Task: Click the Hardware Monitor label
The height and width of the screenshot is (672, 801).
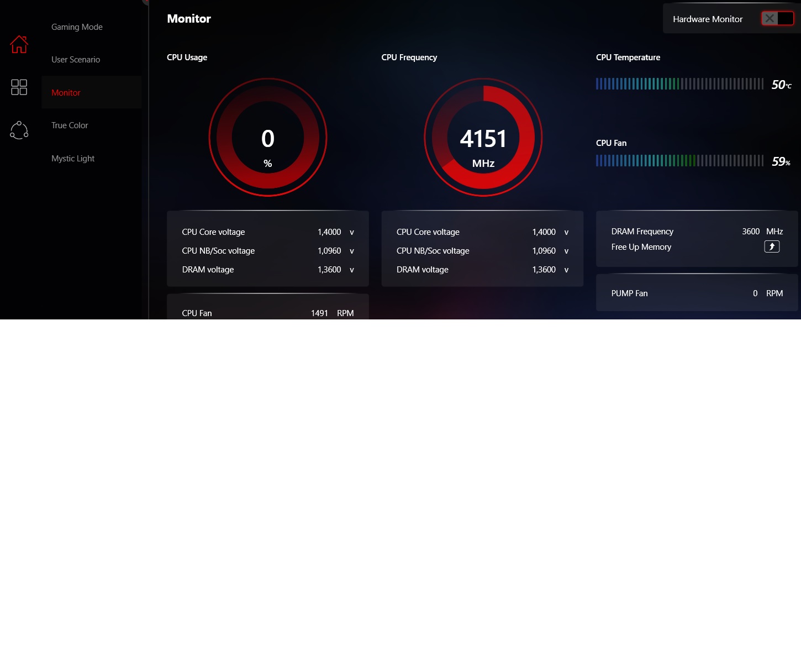Action: [x=708, y=19]
